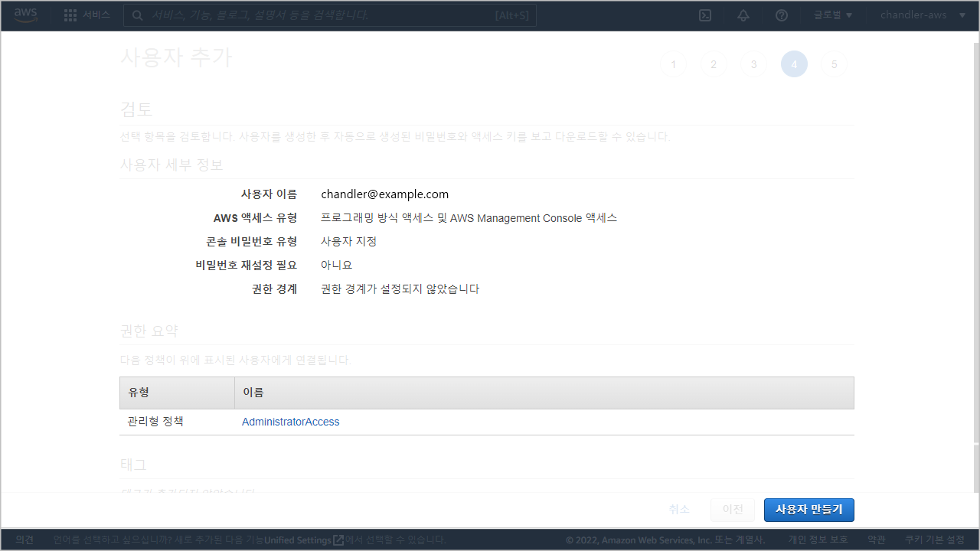The height and width of the screenshot is (551, 980).
Task: Open the AWS home logo
Action: [25, 15]
